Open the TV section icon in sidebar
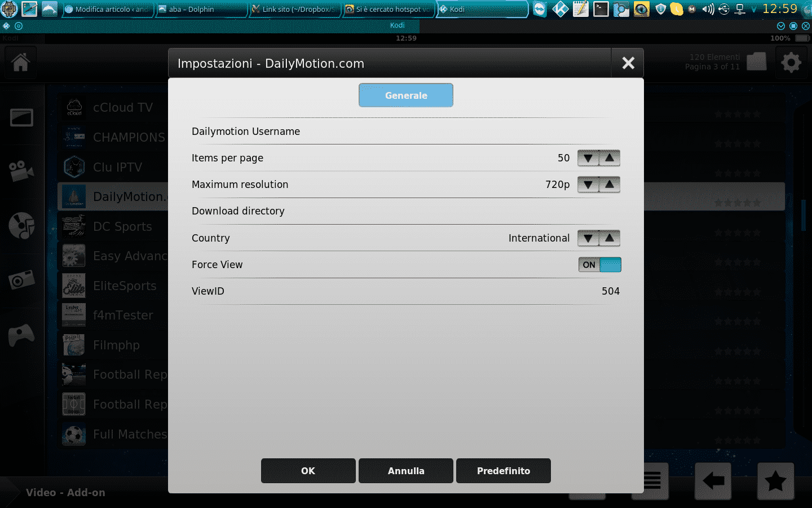Viewport: 812px width, 508px height. coord(21,117)
